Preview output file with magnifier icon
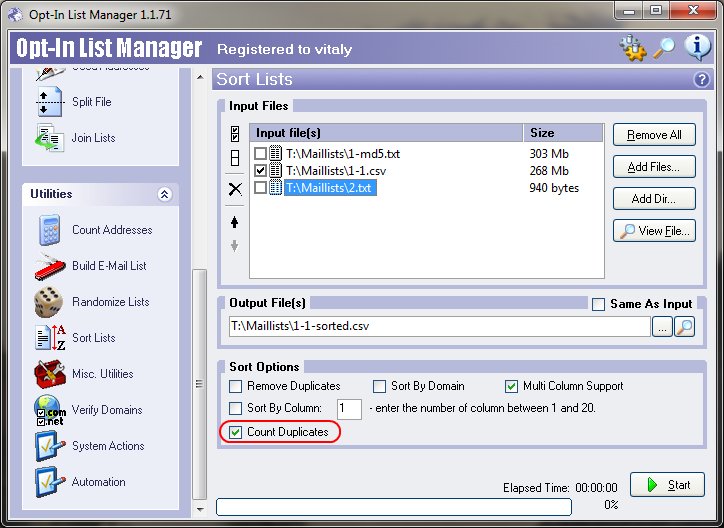The image size is (724, 528). pyautogui.click(x=684, y=326)
